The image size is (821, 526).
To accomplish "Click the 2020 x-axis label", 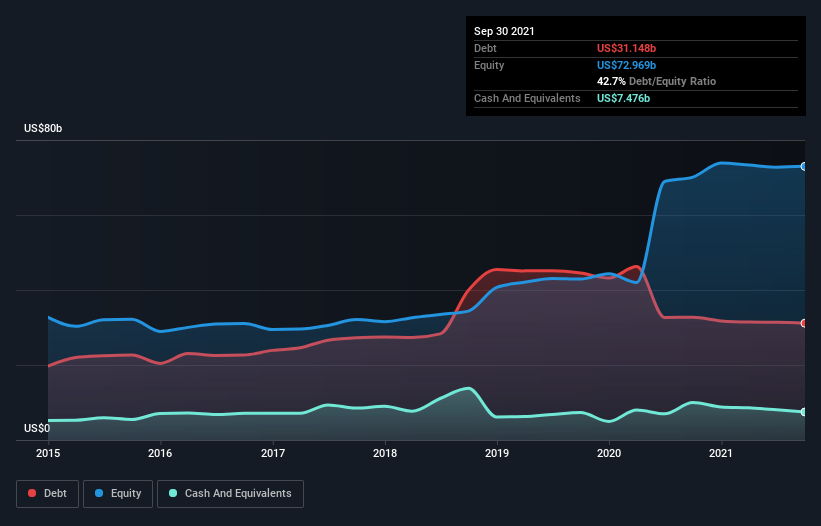I will (609, 453).
